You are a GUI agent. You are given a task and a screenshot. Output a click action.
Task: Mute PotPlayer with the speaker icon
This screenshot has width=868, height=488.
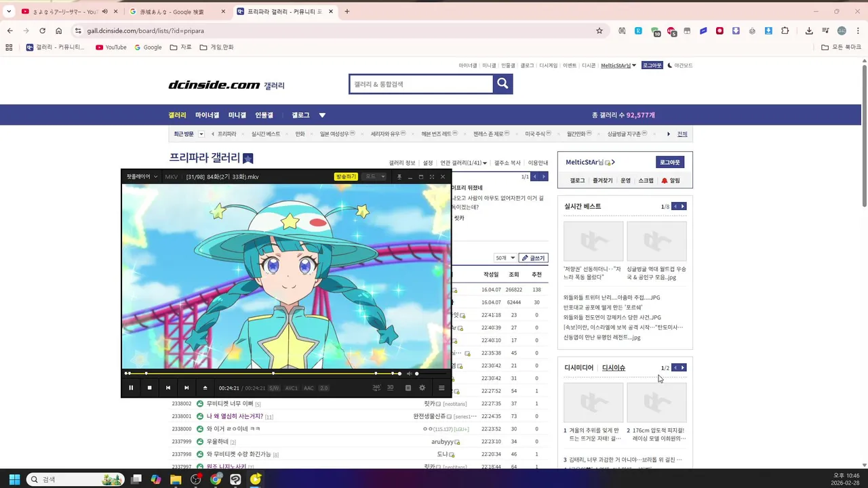click(x=409, y=373)
